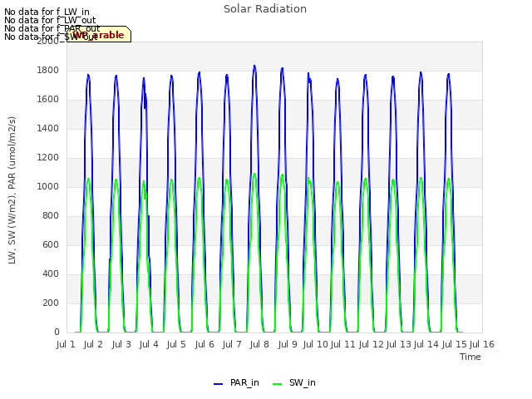Viewport: 532px width, 399px height.
Task: Click the Jul 4 x-axis tick label
Action: coord(149,344)
